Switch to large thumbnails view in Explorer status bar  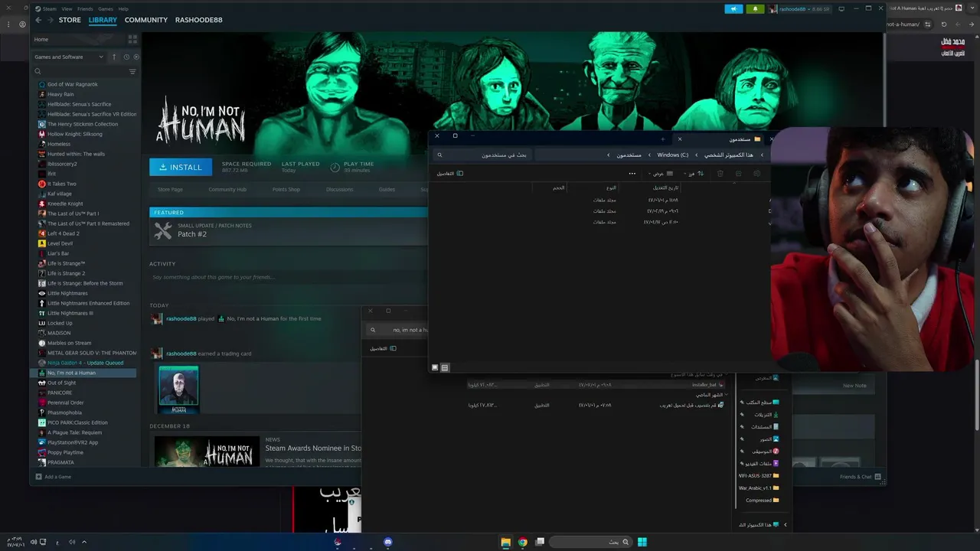click(x=435, y=367)
